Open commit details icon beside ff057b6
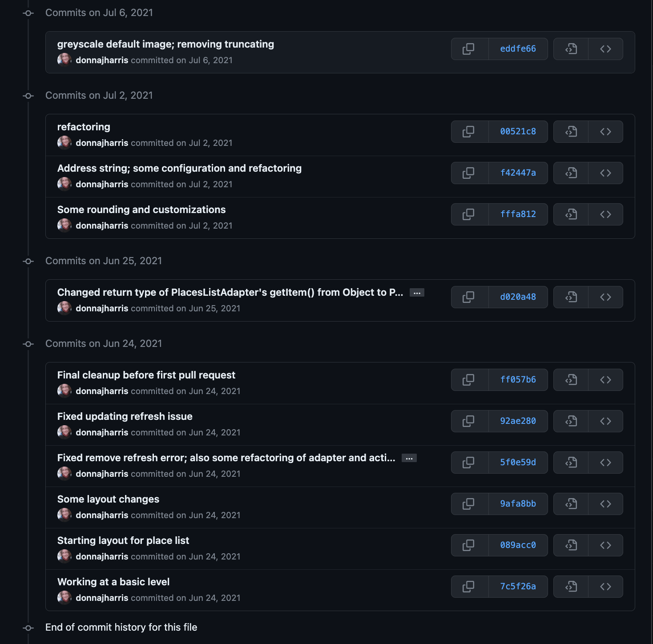653x644 pixels. tap(570, 379)
